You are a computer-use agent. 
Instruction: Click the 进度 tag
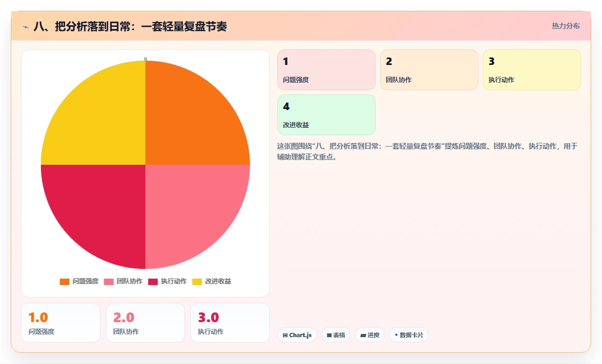click(370, 335)
